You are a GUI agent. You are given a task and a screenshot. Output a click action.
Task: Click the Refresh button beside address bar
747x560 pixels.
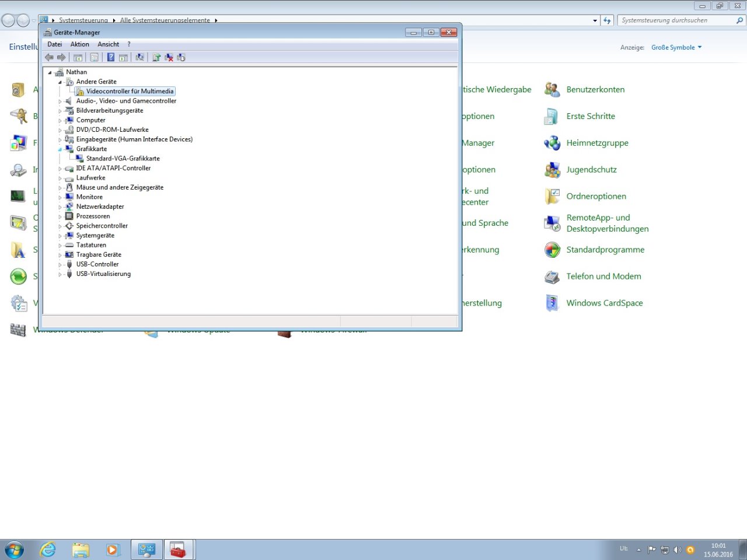tap(607, 20)
